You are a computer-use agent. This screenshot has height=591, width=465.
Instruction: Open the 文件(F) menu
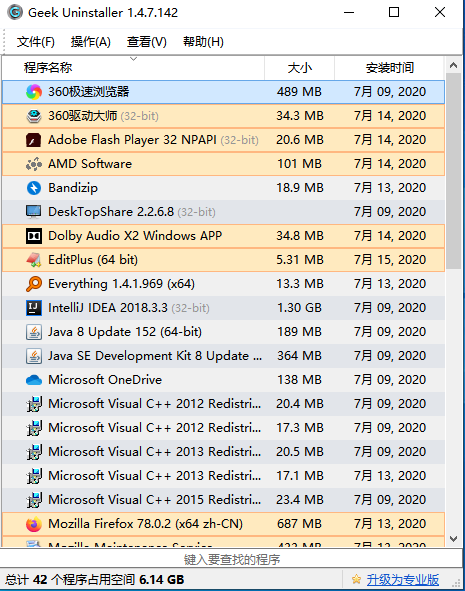click(35, 41)
